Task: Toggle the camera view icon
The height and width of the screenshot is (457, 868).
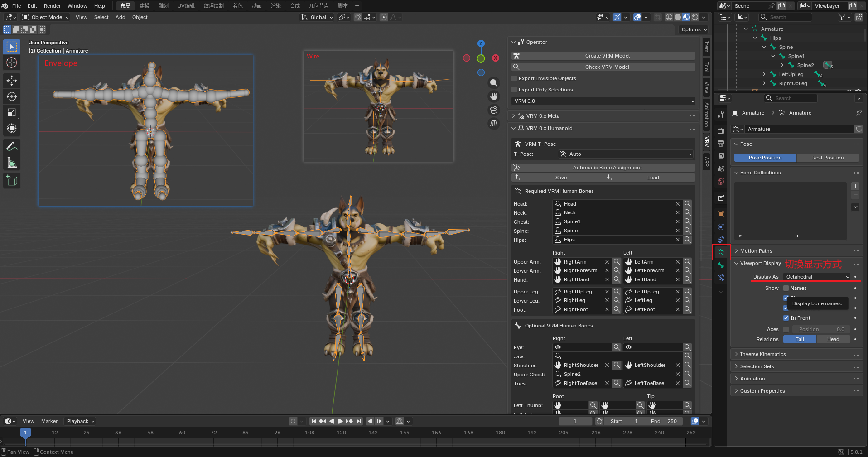Action: (x=494, y=110)
